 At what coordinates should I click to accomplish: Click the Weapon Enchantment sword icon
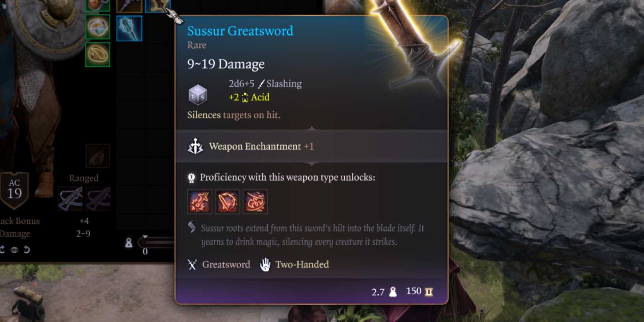pyautogui.click(x=196, y=146)
